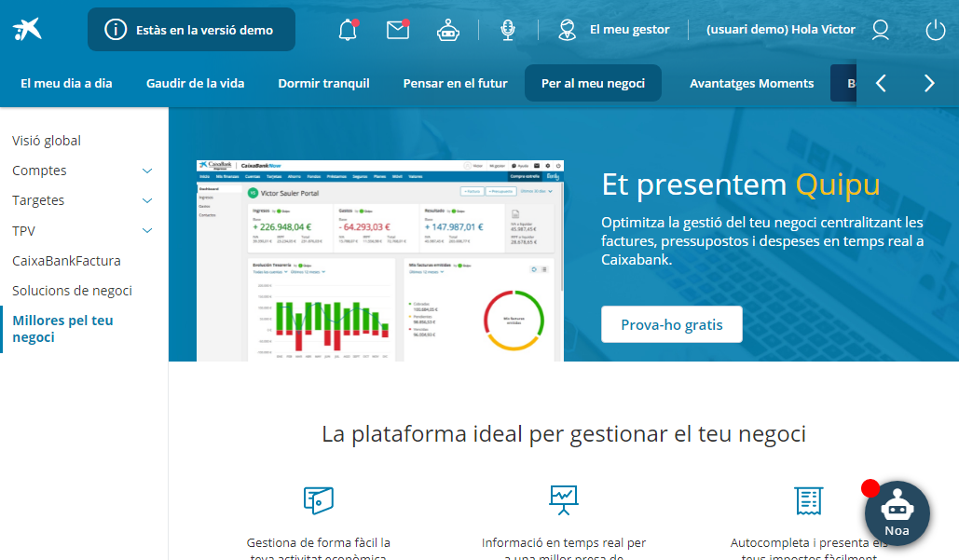Image resolution: width=959 pixels, height=560 pixels.
Task: Expand the Targetes sidebar section
Action: tap(147, 200)
